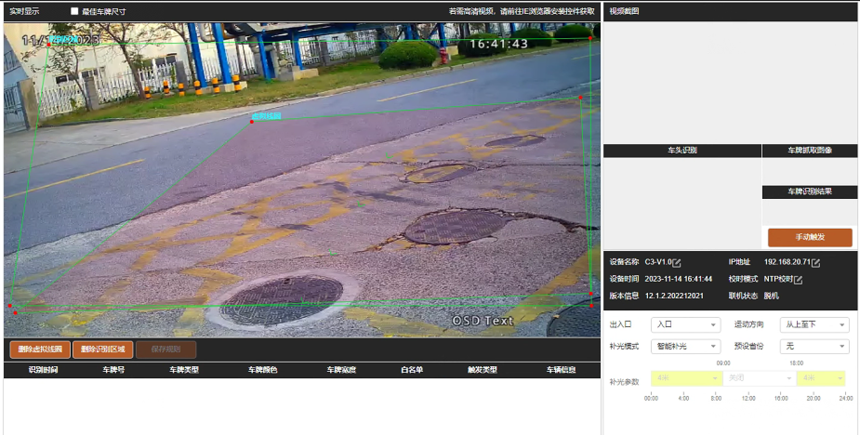Viewport: 860px width, 435px height.
Task: Click the 车牌号 column header
Action: pyautogui.click(x=113, y=370)
